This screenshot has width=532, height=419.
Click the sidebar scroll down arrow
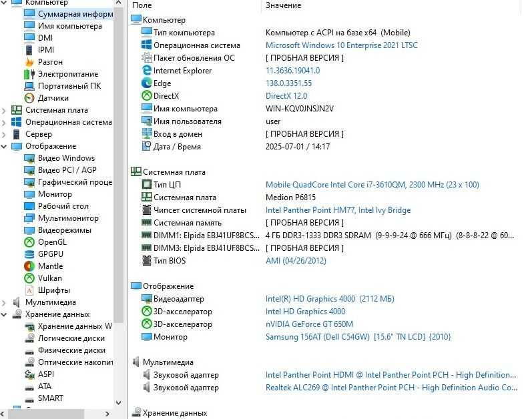118,403
